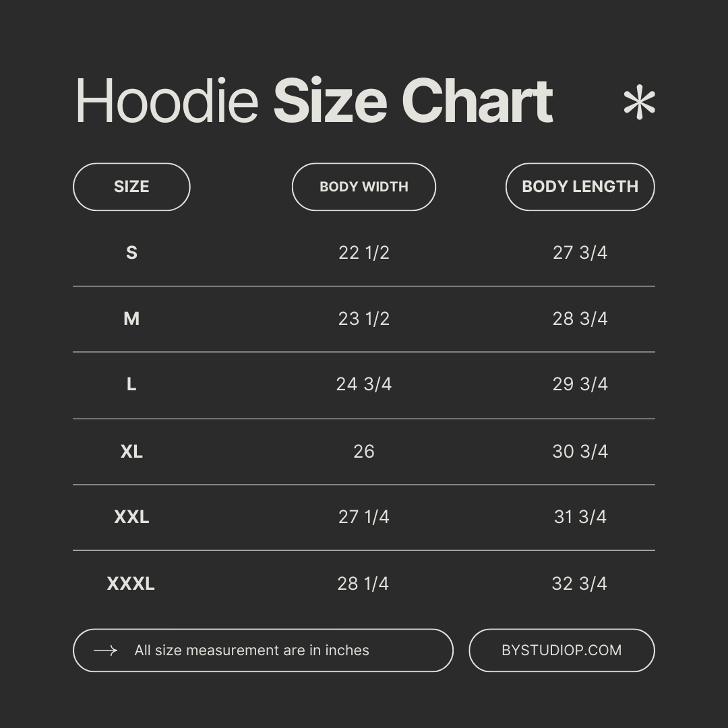The image size is (728, 728).
Task: Choose the XXXL size row label
Action: click(x=131, y=584)
